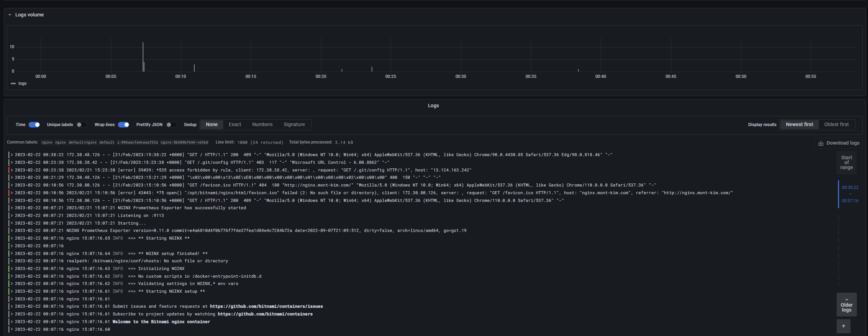Click the small histogram bar before 00:40
The image size is (868, 336).
(578, 70)
